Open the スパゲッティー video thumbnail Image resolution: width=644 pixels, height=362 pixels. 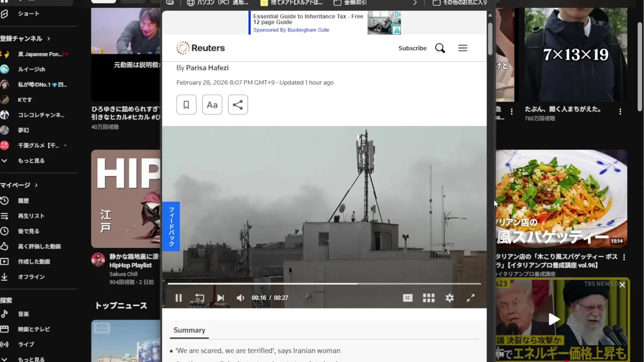click(561, 199)
